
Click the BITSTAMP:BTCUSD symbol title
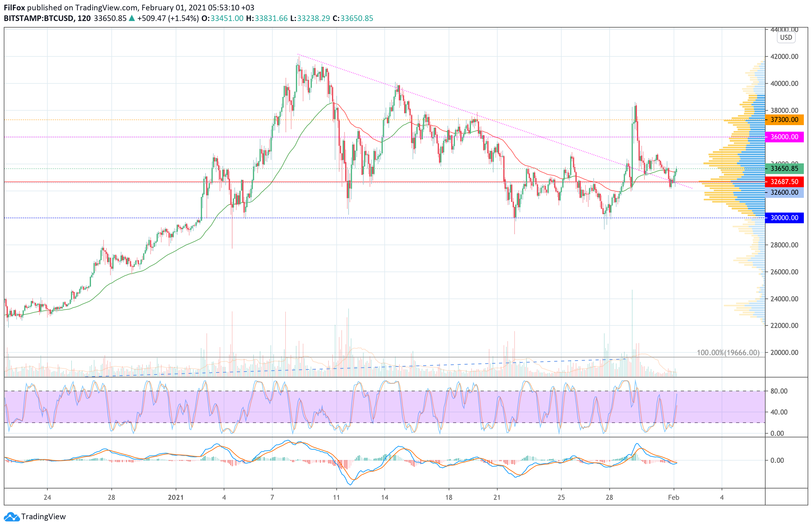[x=39, y=18]
